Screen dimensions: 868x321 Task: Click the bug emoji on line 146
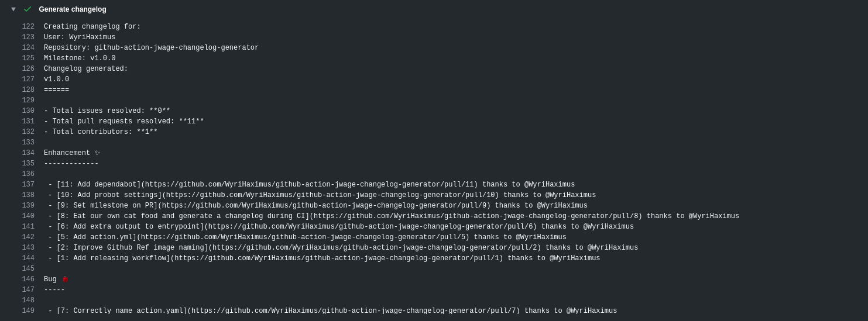tap(65, 279)
